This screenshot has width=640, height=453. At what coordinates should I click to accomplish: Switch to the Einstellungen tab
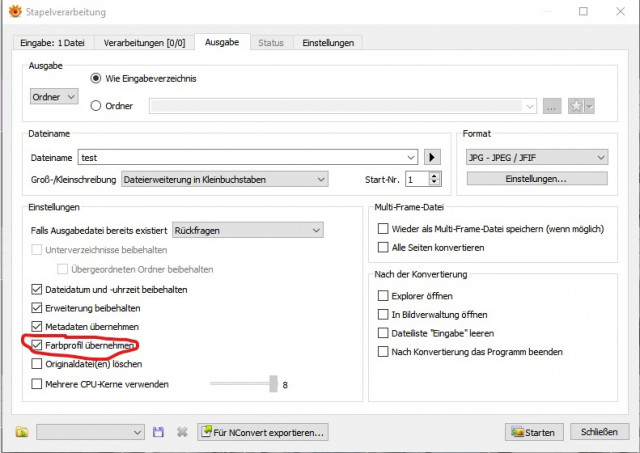coord(328,43)
